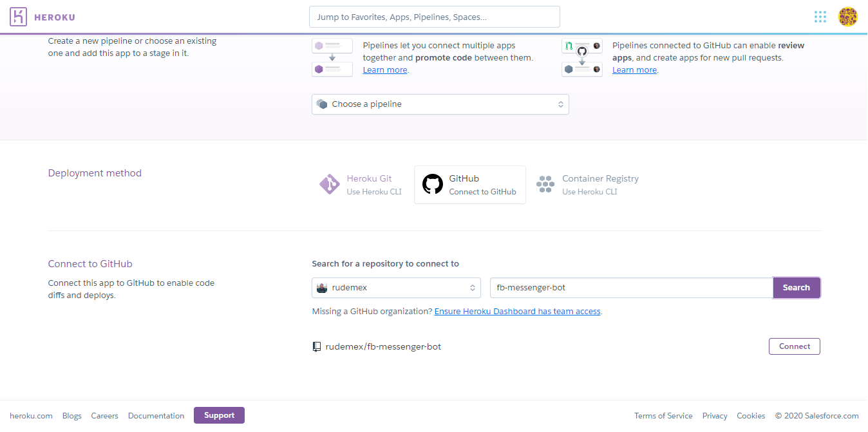Click the Connect to GitHub section heading
Screen dimensions: 868x432
click(x=90, y=264)
